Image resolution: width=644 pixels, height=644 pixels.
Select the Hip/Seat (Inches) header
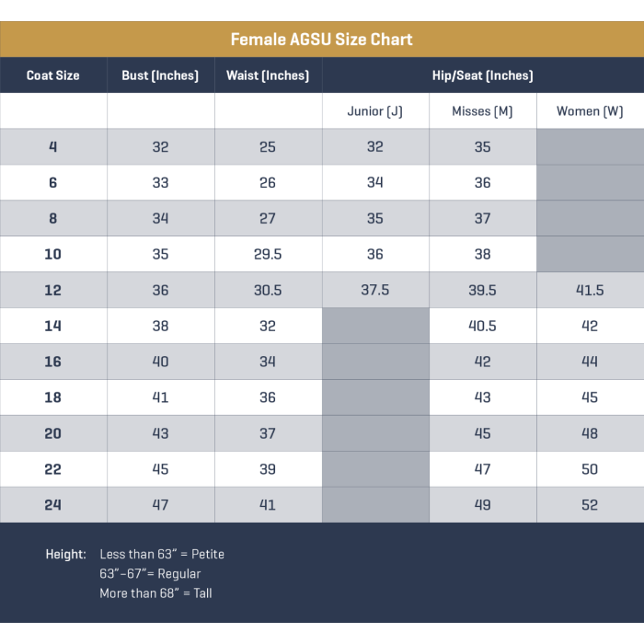coord(482,75)
